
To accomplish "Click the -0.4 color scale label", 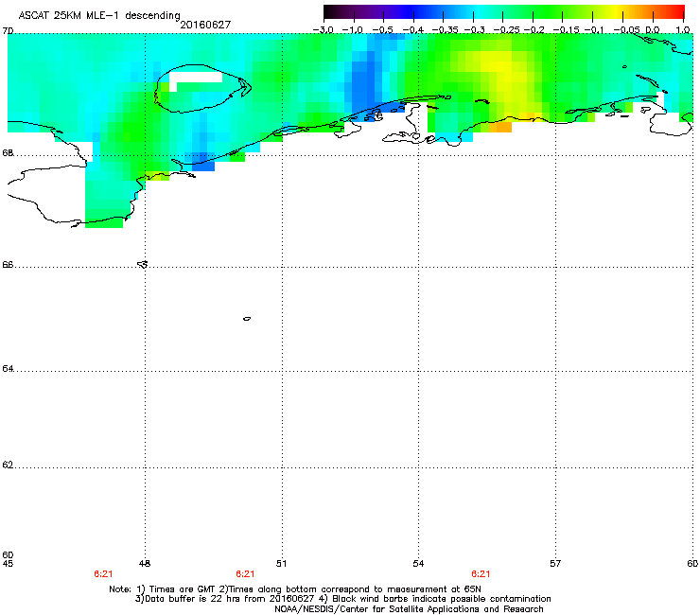I will pos(412,30).
